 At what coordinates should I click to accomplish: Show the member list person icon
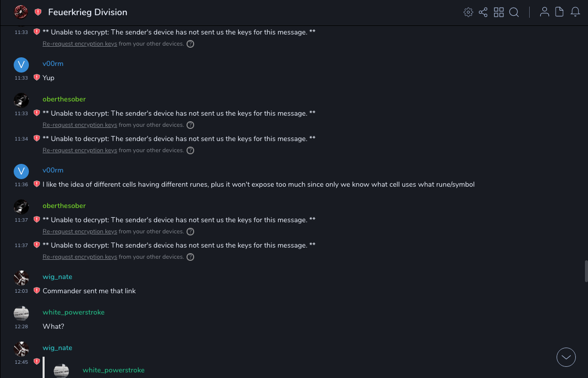tap(544, 12)
